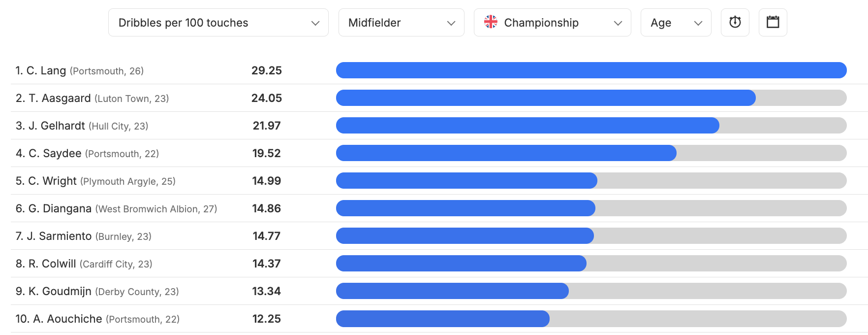Click the stopwatch timer icon
This screenshot has height=335, width=868.
(735, 22)
